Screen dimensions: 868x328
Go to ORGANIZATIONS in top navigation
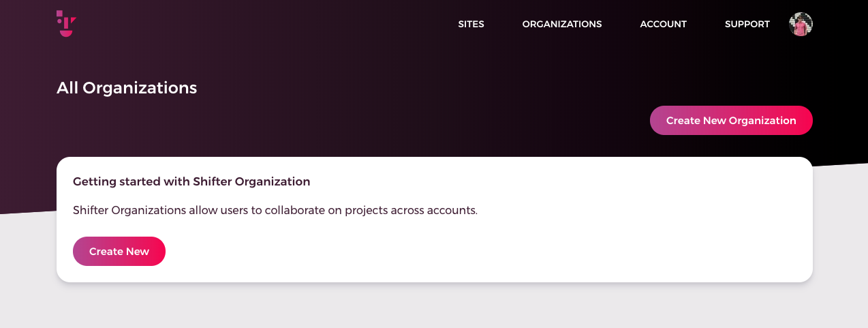(x=562, y=24)
